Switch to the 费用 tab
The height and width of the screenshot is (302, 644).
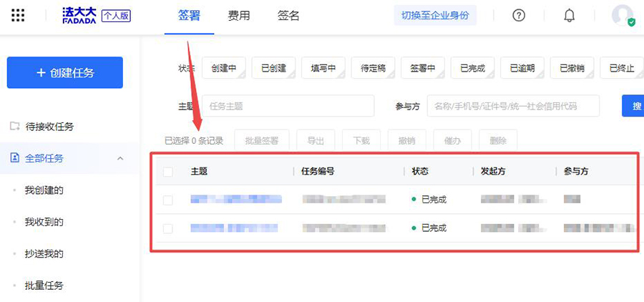(x=238, y=16)
